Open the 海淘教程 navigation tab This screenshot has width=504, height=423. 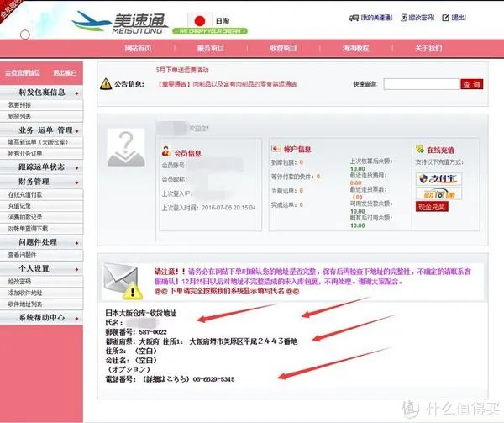point(356,48)
